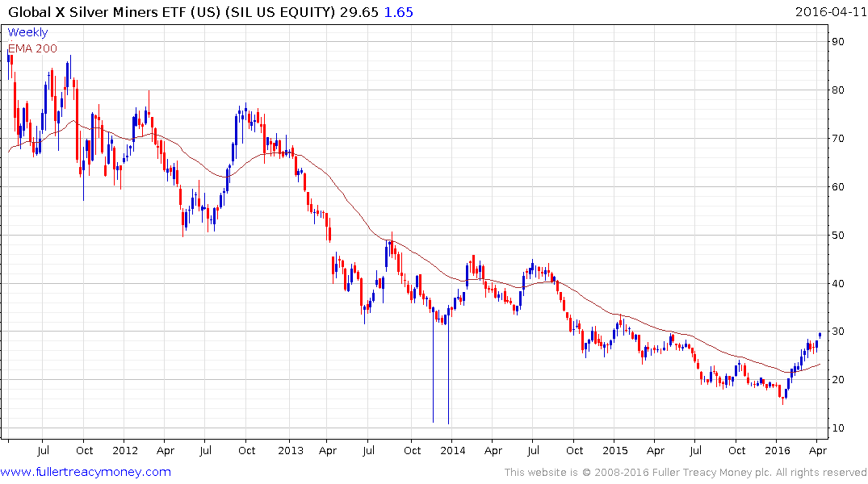Click the 50 price axis label
Image resolution: width=868 pixels, height=484 pixels.
tap(837, 235)
